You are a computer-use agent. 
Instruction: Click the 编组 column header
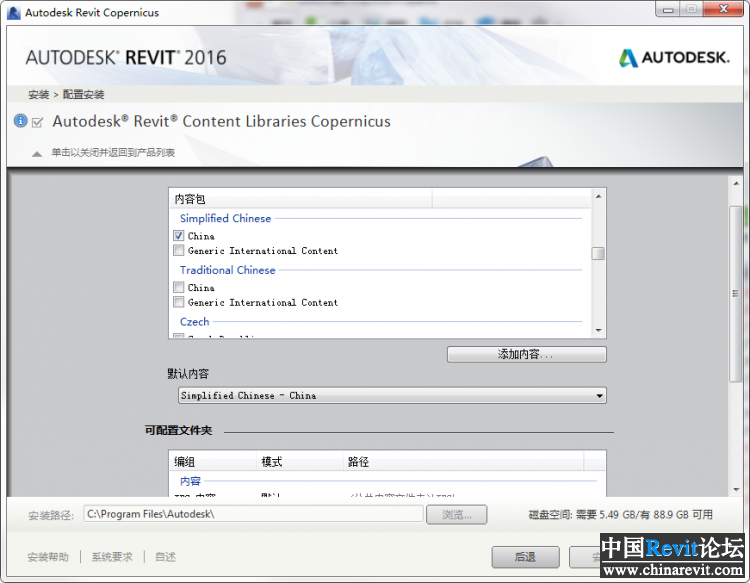pos(213,462)
